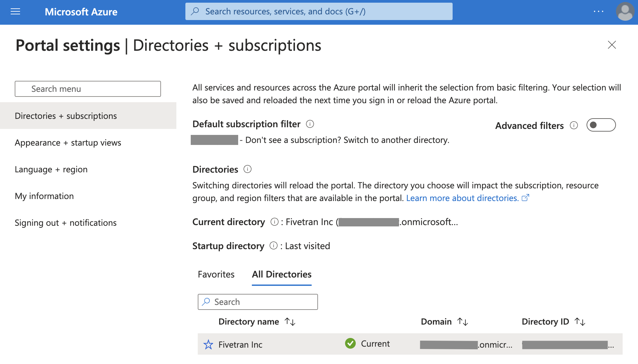
Task: Favorite Fivetran Inc with star icon
Action: click(x=208, y=344)
